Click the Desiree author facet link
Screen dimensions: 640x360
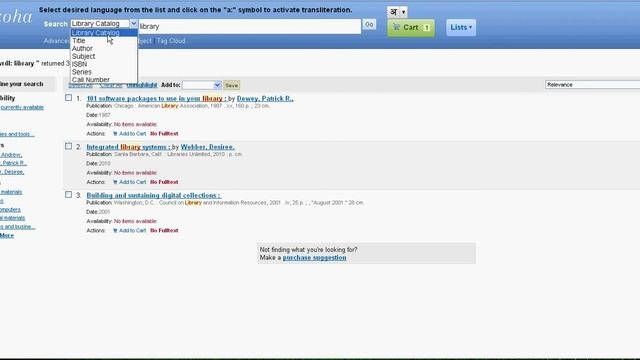12,172
